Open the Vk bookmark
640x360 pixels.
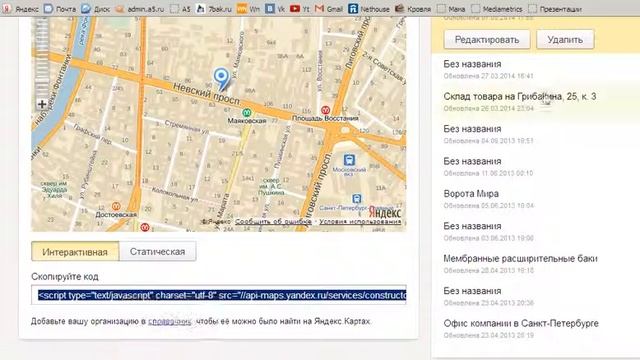click(x=275, y=9)
